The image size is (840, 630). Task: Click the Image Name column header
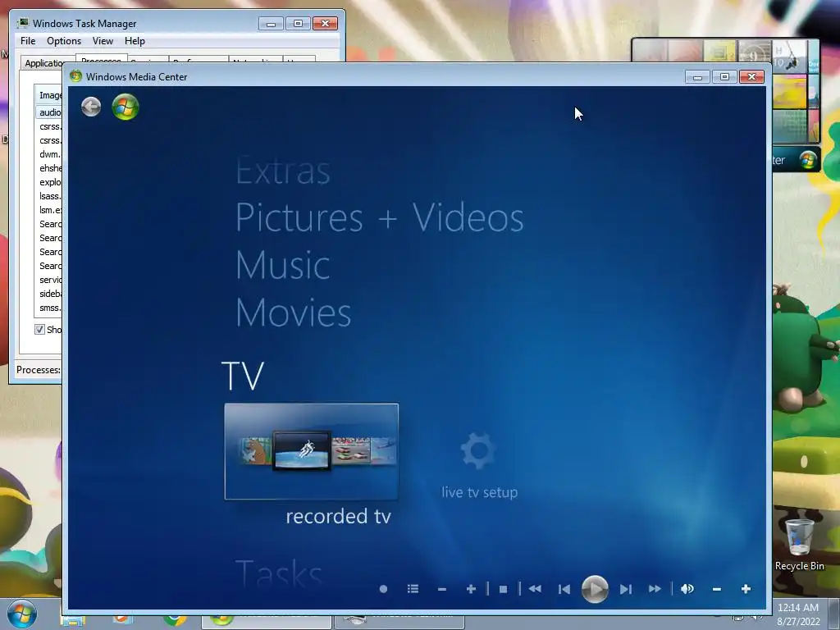49,95
